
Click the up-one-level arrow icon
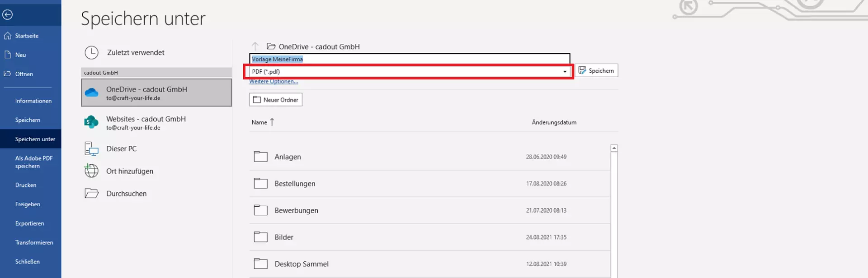255,46
